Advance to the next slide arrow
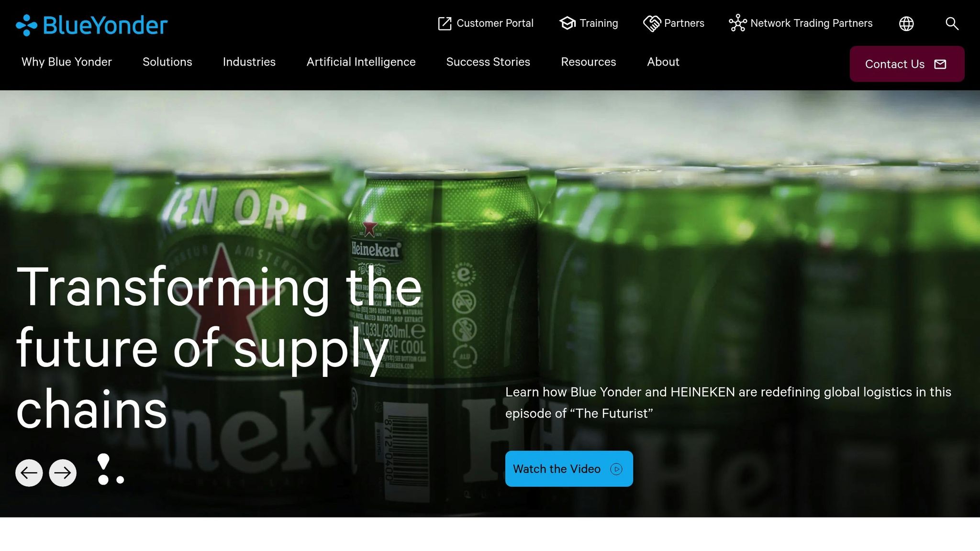This screenshot has width=980, height=551. coord(63,473)
